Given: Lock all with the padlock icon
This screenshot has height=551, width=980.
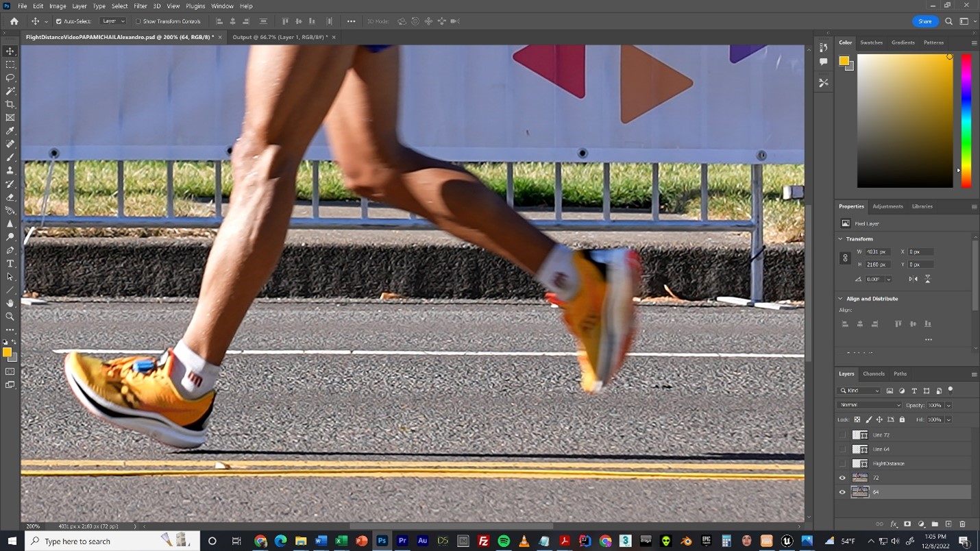Looking at the screenshot, I should [x=902, y=419].
